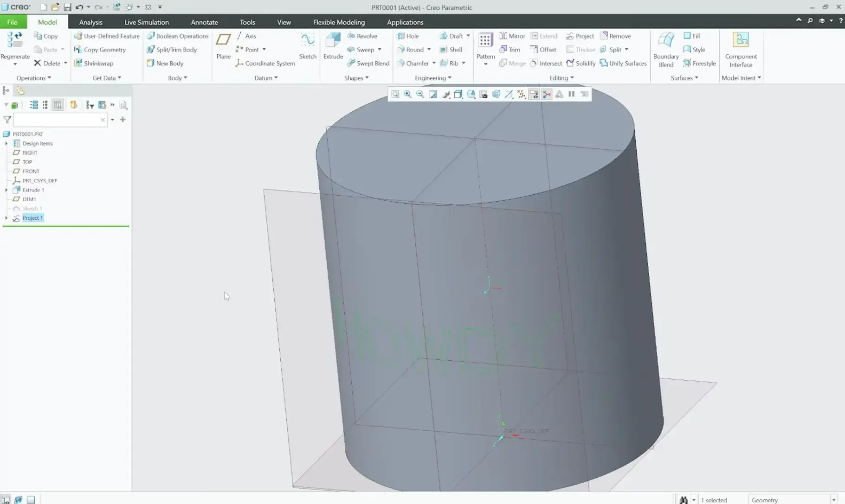The height and width of the screenshot is (504, 845).
Task: Click the New Body button
Action: [x=165, y=63]
